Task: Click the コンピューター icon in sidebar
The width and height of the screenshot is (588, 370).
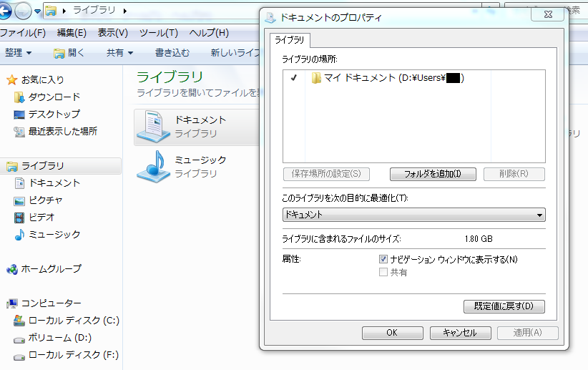Action: (x=12, y=303)
